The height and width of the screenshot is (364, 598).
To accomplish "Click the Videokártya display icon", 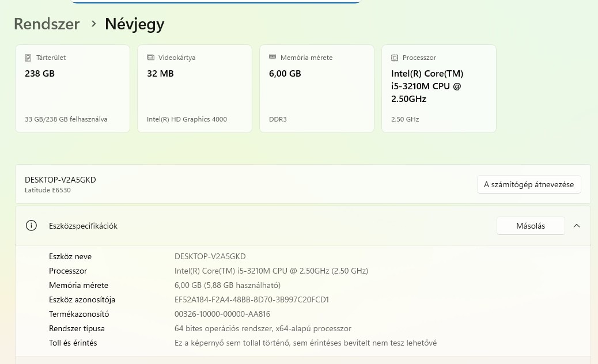I will coord(150,58).
